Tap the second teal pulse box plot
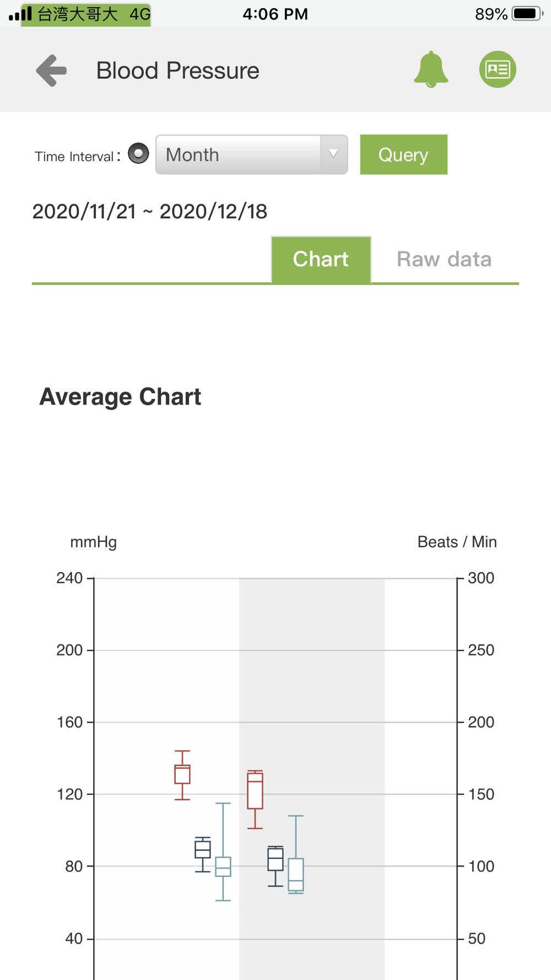Image resolution: width=551 pixels, height=980 pixels. click(296, 854)
